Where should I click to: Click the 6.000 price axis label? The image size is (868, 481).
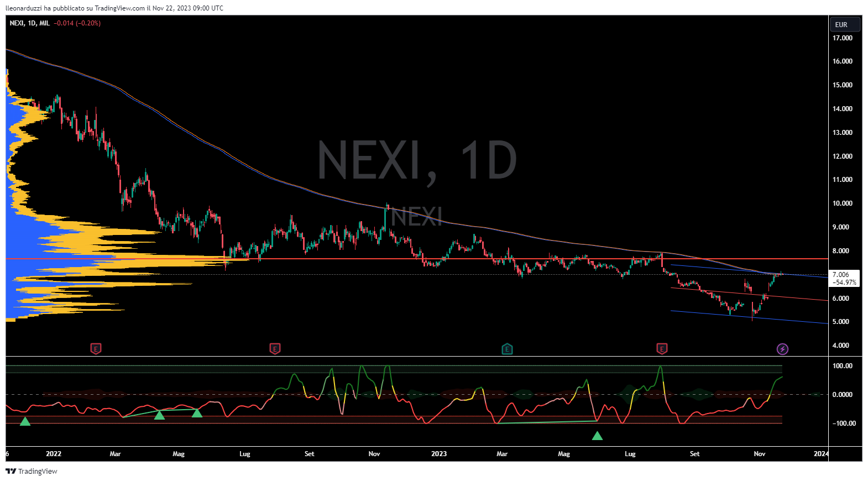pos(841,299)
